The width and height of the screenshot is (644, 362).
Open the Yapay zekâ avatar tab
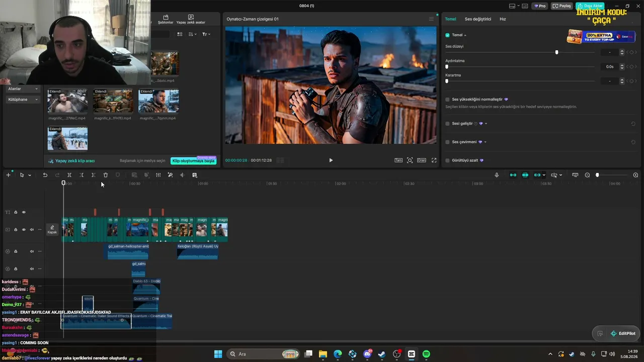(x=191, y=20)
